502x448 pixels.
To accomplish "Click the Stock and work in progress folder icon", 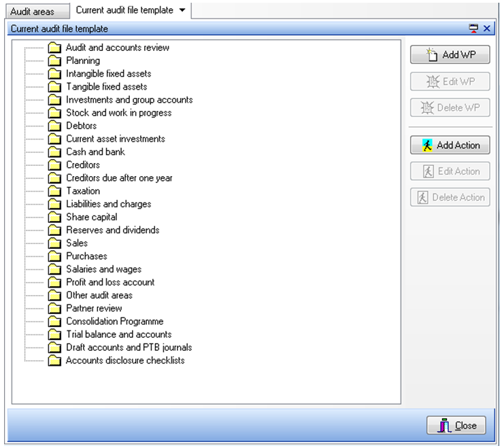I will pyautogui.click(x=54, y=113).
